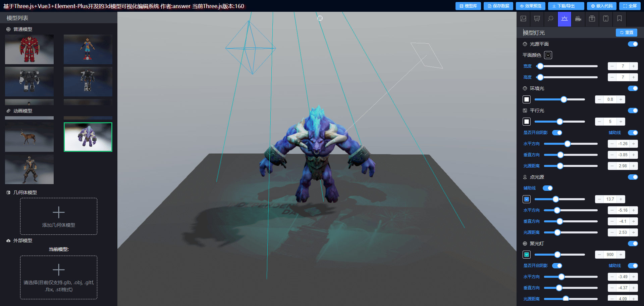This screenshot has width=644, height=306.
Task: Select the highlighted blue beast model thumbnail
Action: click(88, 137)
